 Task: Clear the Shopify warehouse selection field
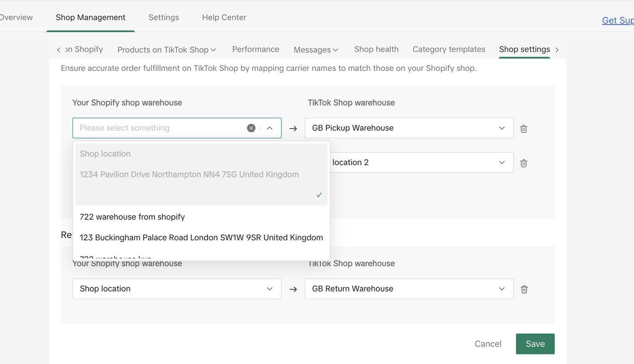pyautogui.click(x=251, y=128)
